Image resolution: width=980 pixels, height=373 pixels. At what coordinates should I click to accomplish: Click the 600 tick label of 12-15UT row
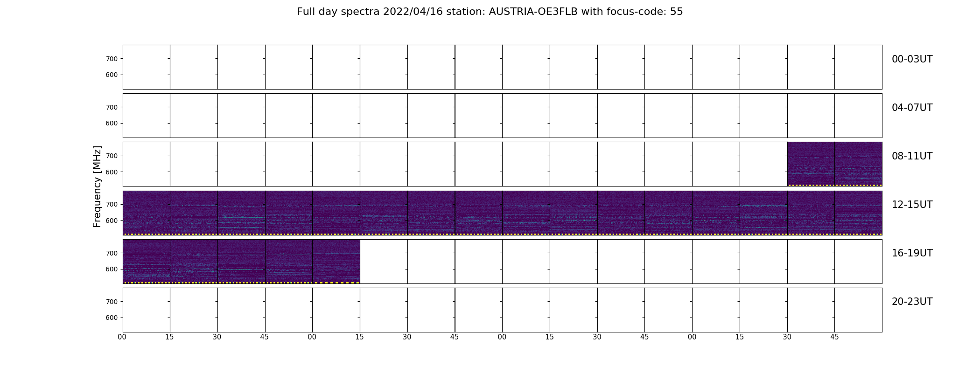click(112, 221)
